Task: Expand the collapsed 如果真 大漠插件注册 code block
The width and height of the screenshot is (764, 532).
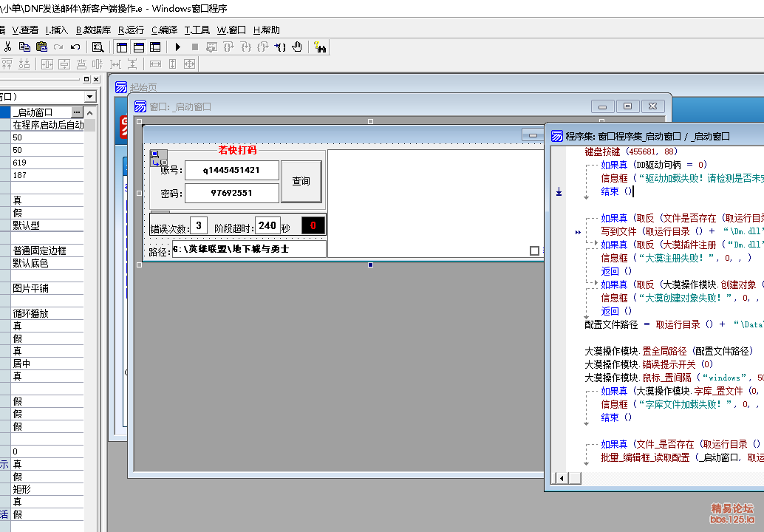Action: (x=596, y=245)
